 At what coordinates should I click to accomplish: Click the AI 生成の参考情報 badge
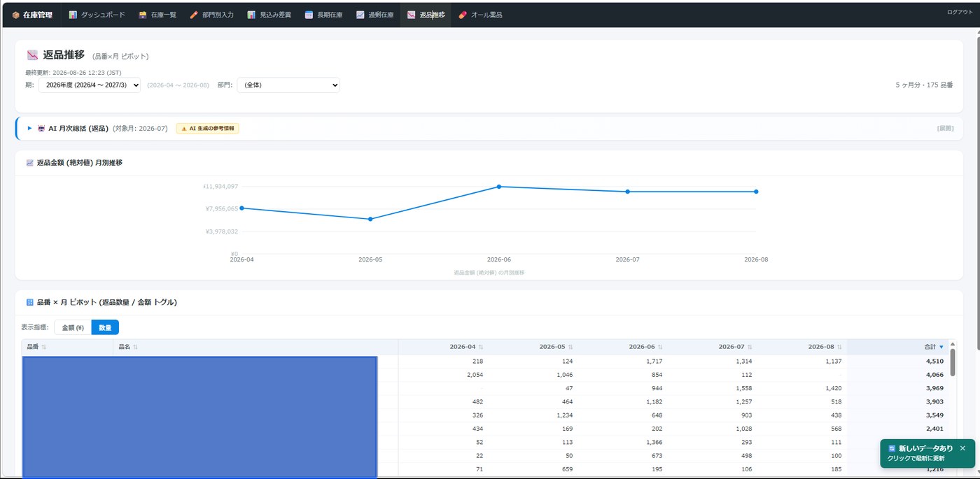coord(207,128)
